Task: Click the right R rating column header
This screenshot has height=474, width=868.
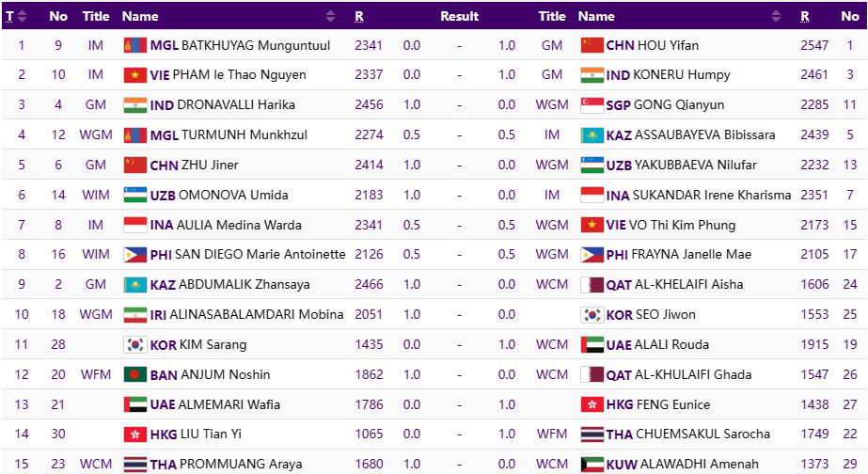Action: point(805,16)
